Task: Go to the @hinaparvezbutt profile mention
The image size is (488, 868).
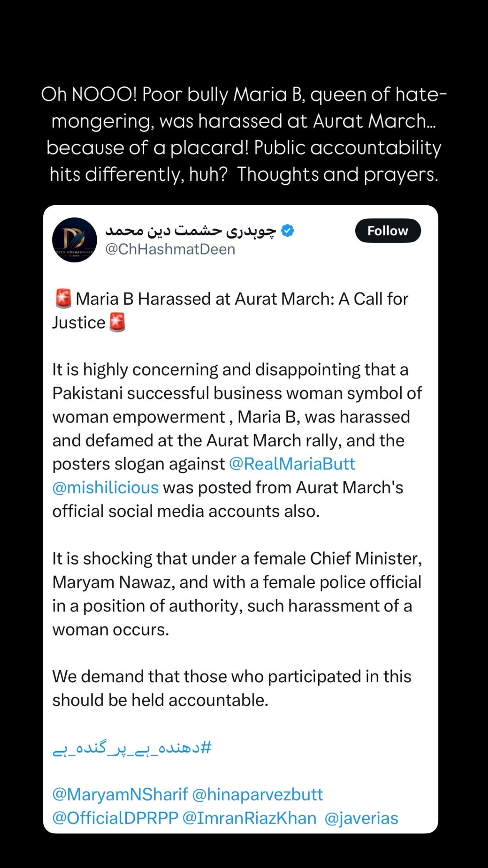Action: pos(257,795)
